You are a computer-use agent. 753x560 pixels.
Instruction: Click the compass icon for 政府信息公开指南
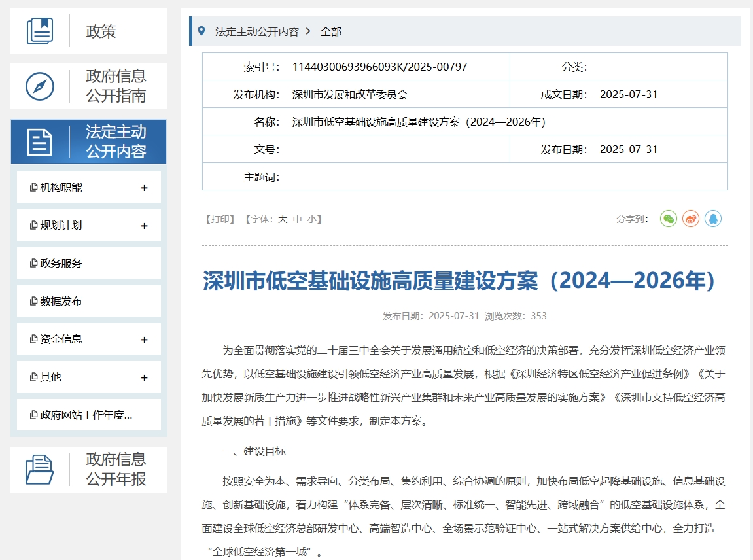pyautogui.click(x=40, y=86)
